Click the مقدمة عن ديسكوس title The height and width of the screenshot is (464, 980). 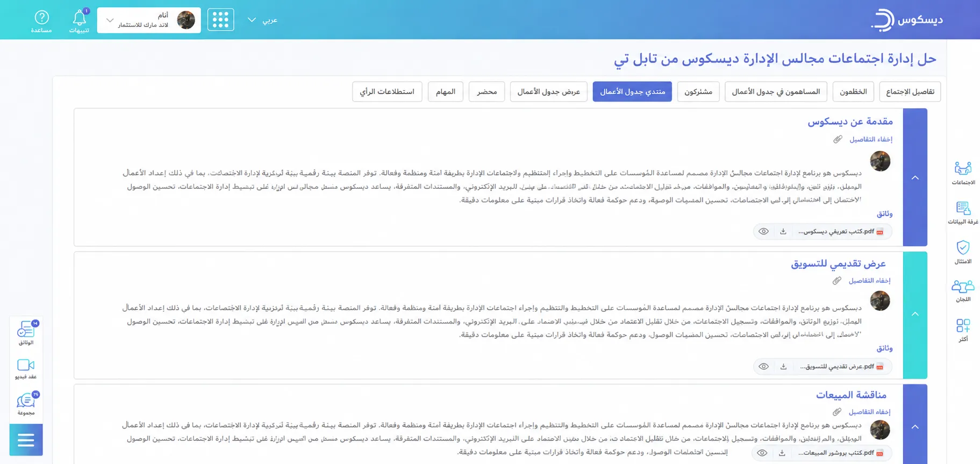coord(850,122)
